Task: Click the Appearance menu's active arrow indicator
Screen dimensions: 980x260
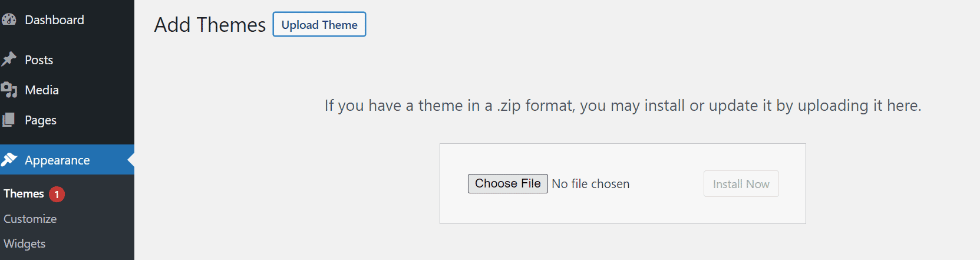Action: click(x=131, y=160)
